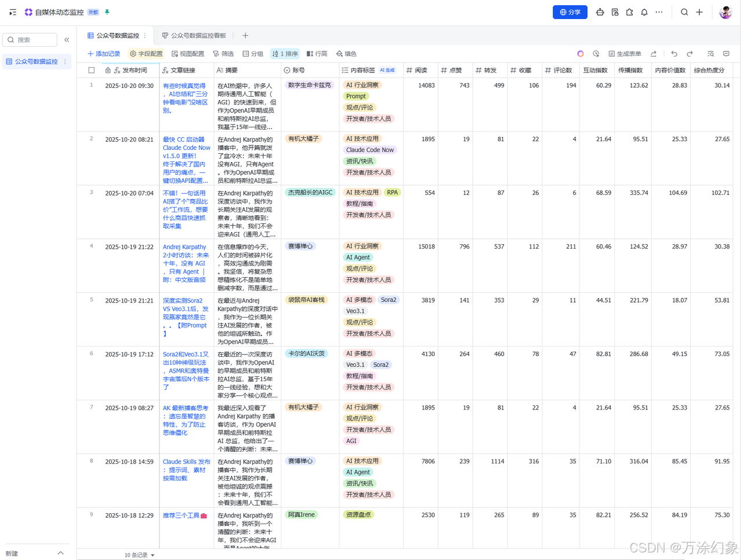Open options menu of 公众号数据监控 tab
Viewport: 741px width, 560px height.
[x=145, y=36]
